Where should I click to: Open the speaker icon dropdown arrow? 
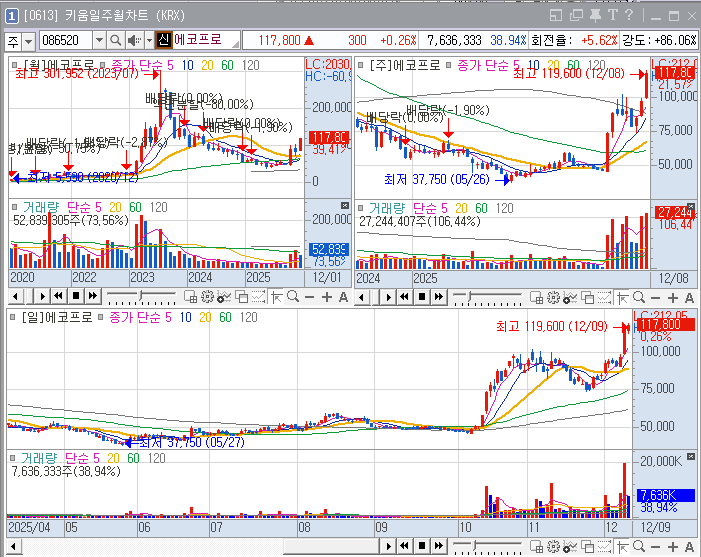click(x=149, y=41)
